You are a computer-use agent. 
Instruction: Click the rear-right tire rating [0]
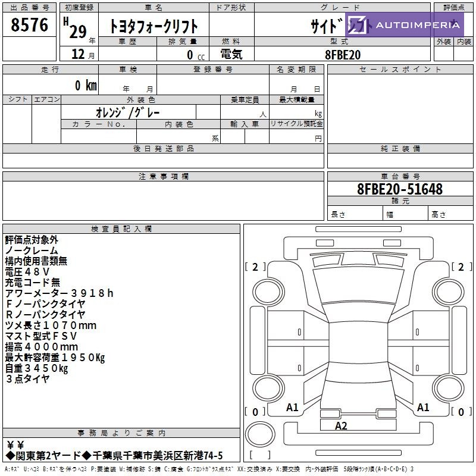[462, 412]
